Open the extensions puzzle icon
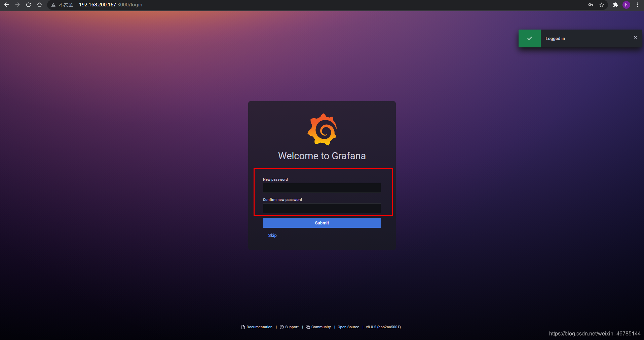This screenshot has height=340, width=644. pyautogui.click(x=615, y=5)
